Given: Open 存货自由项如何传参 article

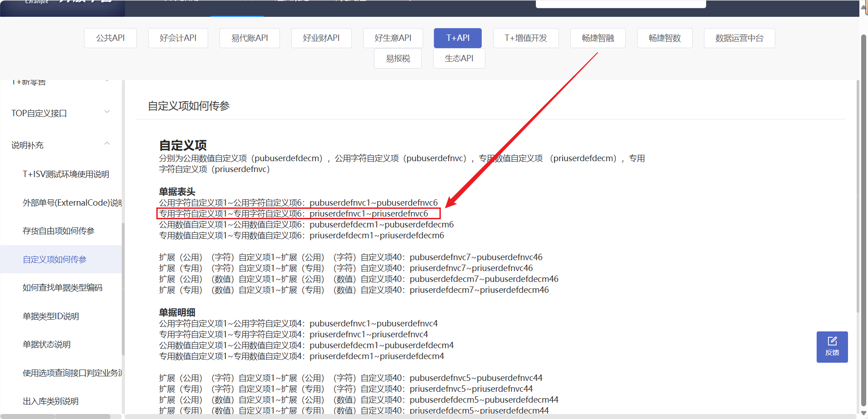Looking at the screenshot, I should 59,231.
